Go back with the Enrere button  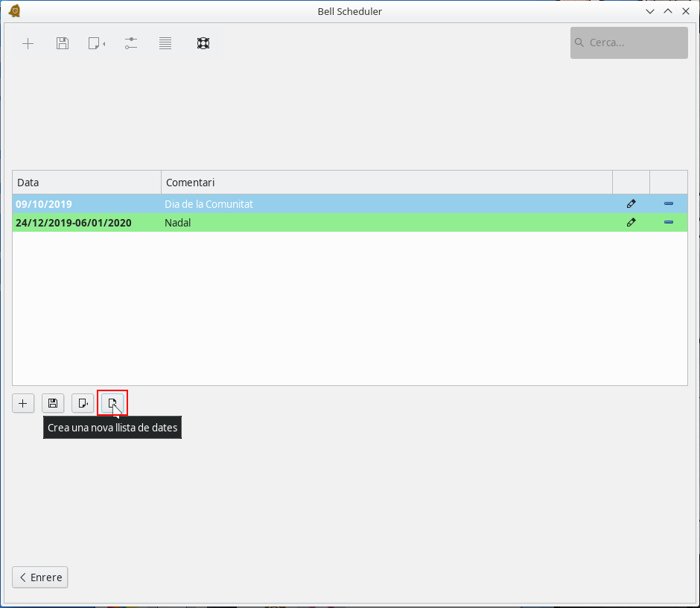pos(40,577)
